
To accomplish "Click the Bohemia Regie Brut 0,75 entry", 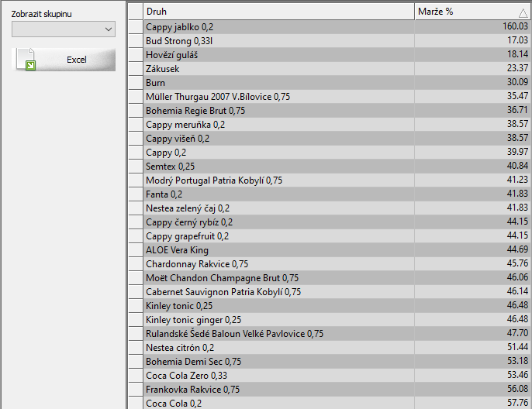I will [x=195, y=111].
